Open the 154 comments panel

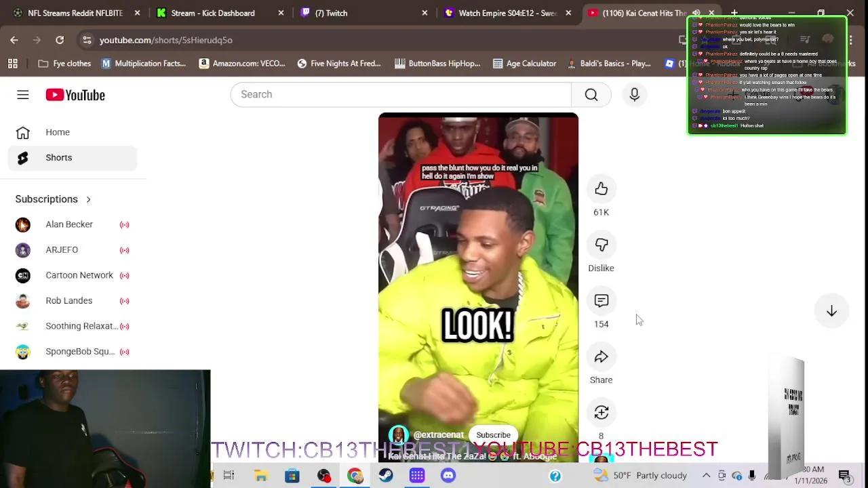pyautogui.click(x=601, y=301)
